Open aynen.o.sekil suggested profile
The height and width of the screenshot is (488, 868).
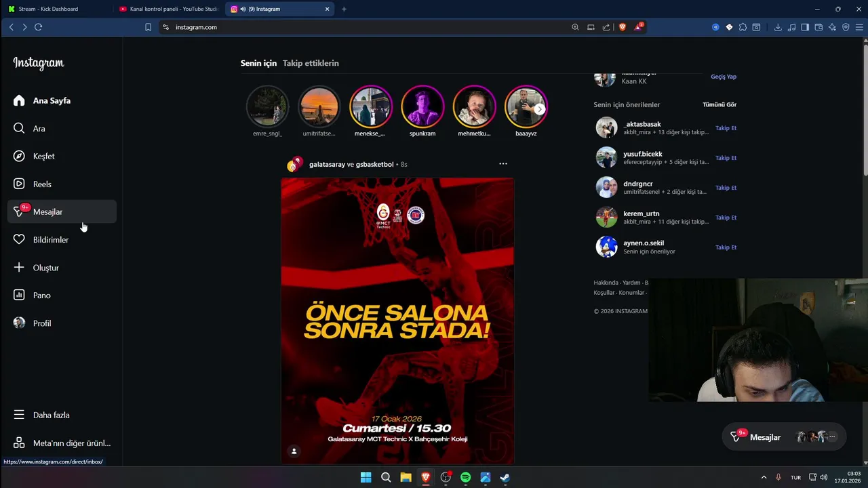(644, 243)
